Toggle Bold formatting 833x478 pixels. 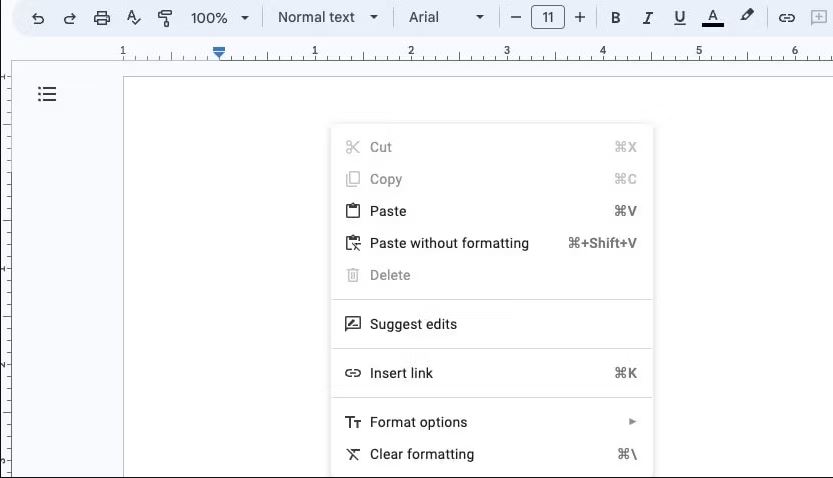[615, 18]
